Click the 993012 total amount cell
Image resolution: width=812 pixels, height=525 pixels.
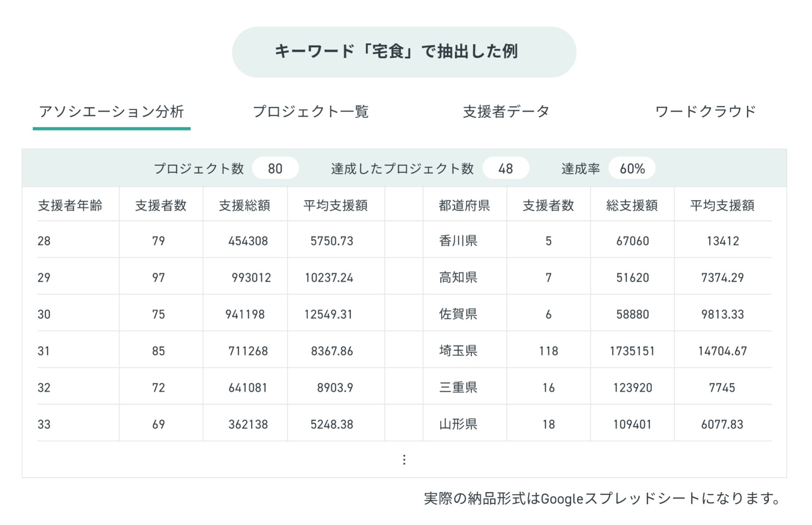(x=251, y=278)
